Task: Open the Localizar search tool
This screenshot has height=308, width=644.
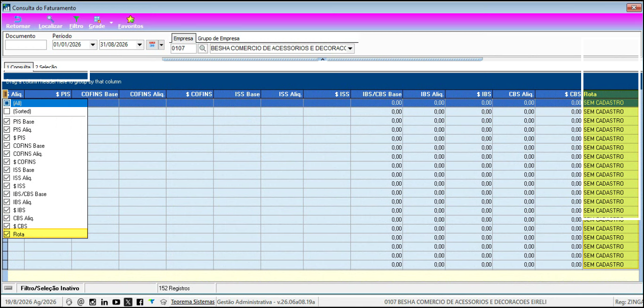Action: pyautogui.click(x=50, y=19)
